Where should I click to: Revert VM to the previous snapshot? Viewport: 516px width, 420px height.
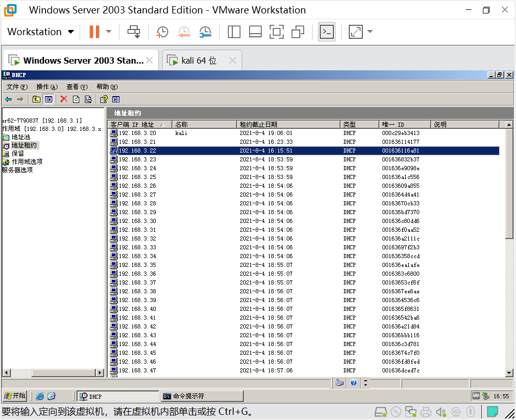(x=184, y=32)
